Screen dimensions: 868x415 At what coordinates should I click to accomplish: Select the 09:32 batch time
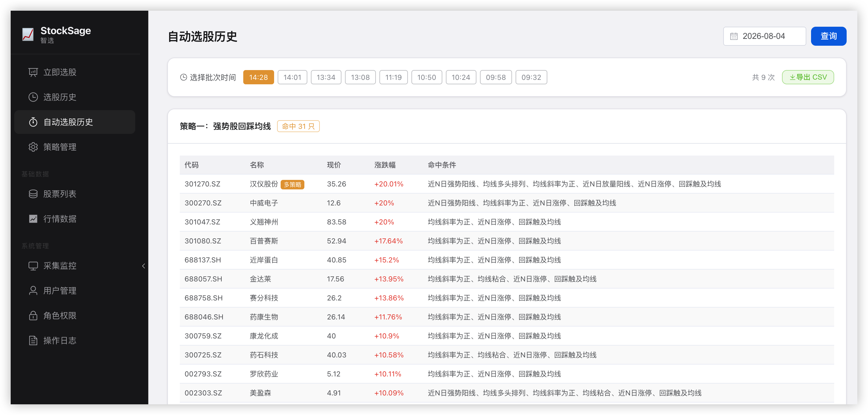[531, 77]
